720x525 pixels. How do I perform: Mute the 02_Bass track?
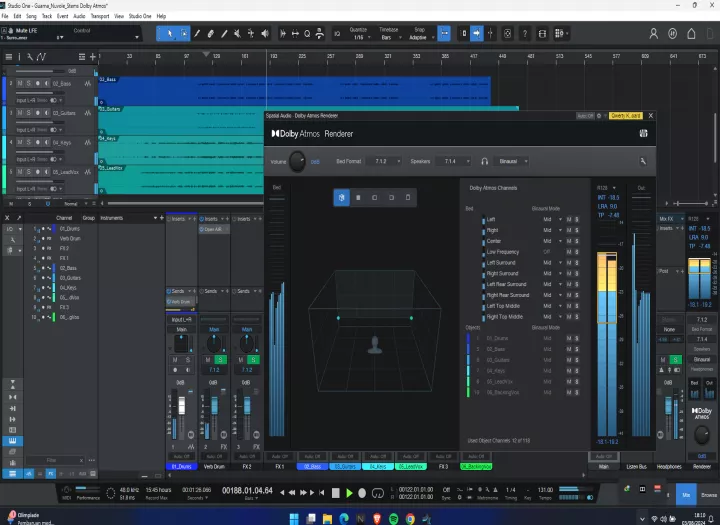[x=20, y=84]
